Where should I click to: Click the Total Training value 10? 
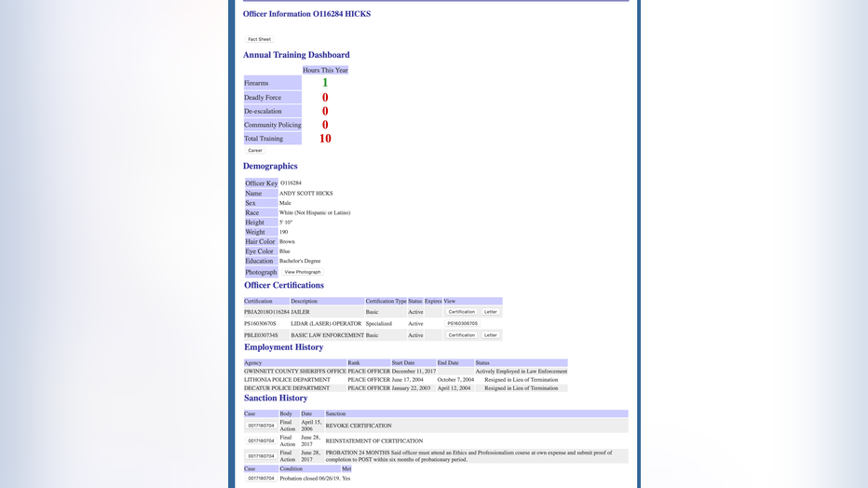325,139
